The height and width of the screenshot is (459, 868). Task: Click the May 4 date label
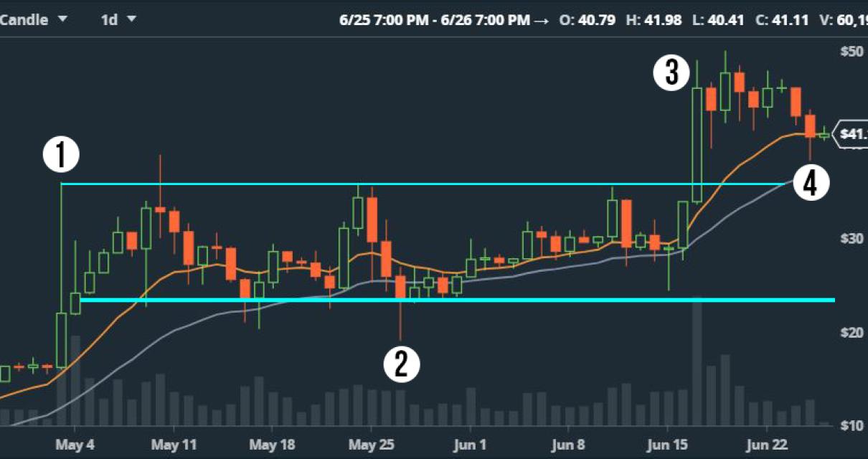click(75, 444)
